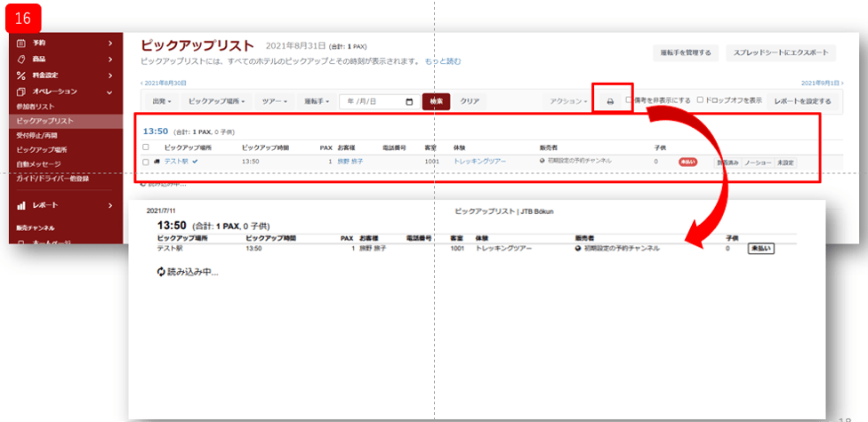This screenshot has height=422, width=868.
Task: Click スプレッドシートにエクスポート button
Action: [780, 53]
